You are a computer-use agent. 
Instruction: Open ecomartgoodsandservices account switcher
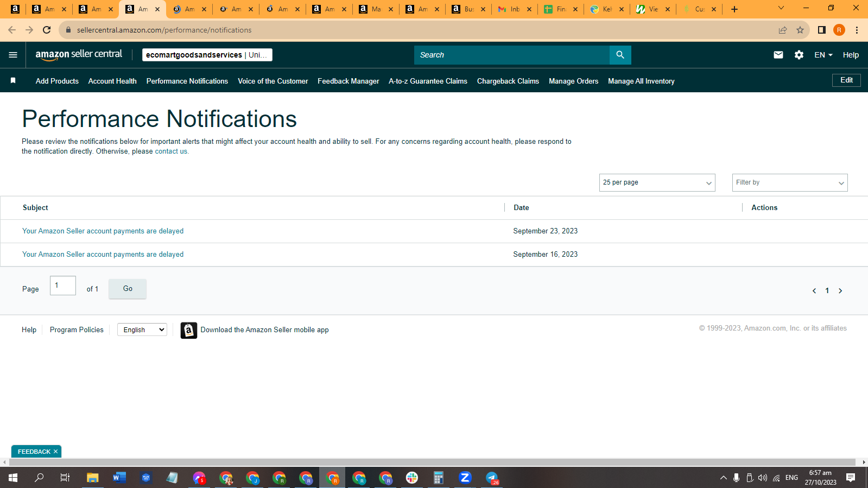[207, 55]
